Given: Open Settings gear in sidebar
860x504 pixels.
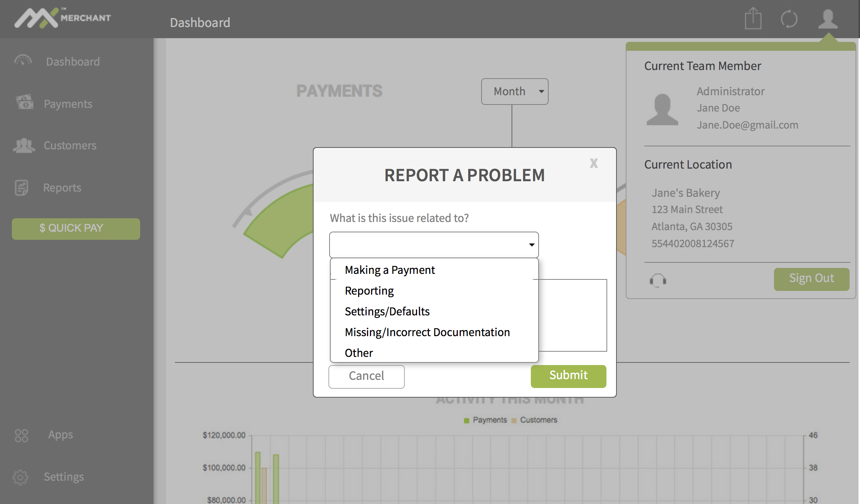Looking at the screenshot, I should (21, 477).
